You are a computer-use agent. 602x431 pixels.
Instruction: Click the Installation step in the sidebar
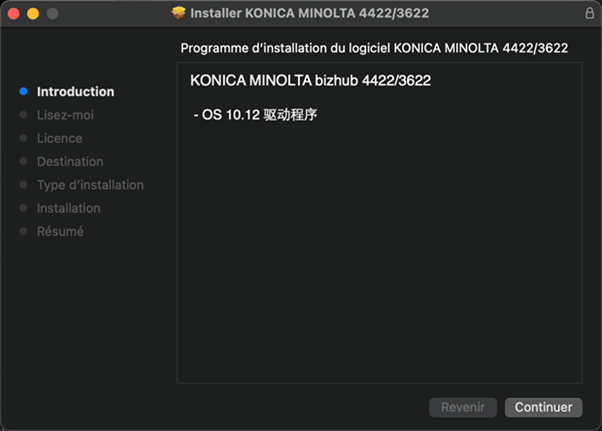(68, 208)
